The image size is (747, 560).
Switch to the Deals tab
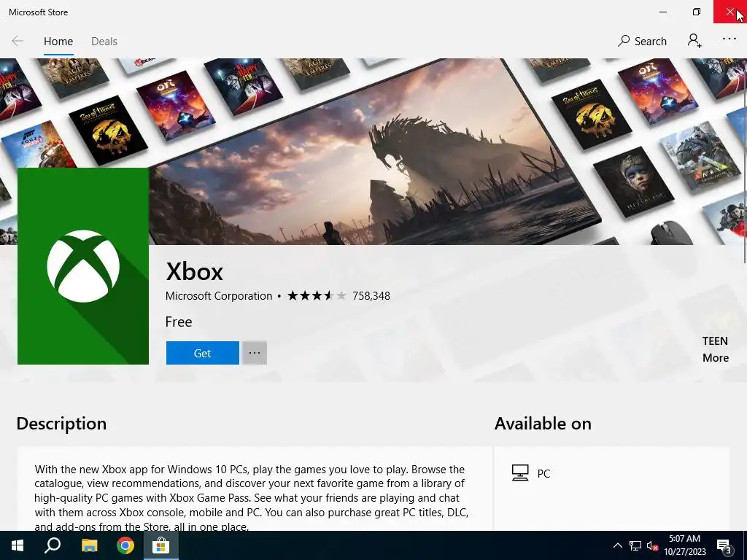click(104, 42)
